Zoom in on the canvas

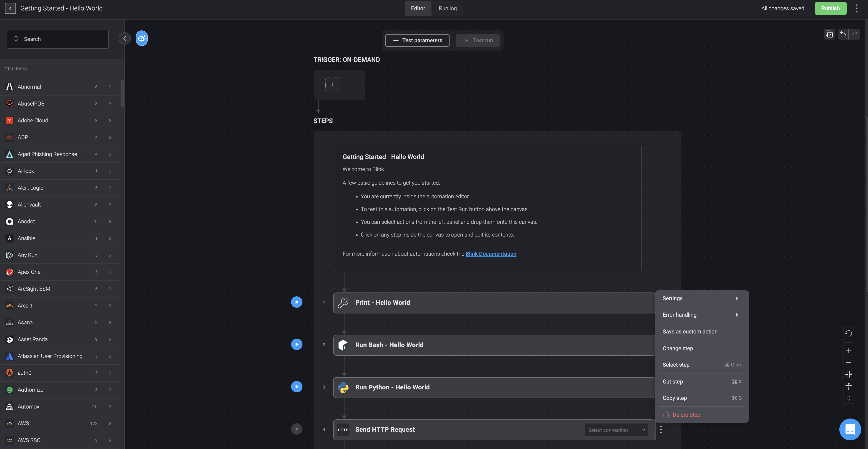848,351
